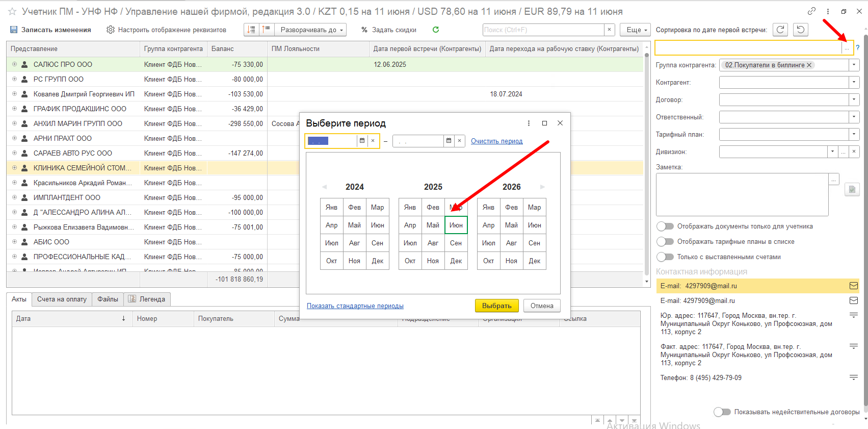This screenshot has height=429, width=868.
Task: Toggle Отображать документы только для учетника
Action: (665, 226)
